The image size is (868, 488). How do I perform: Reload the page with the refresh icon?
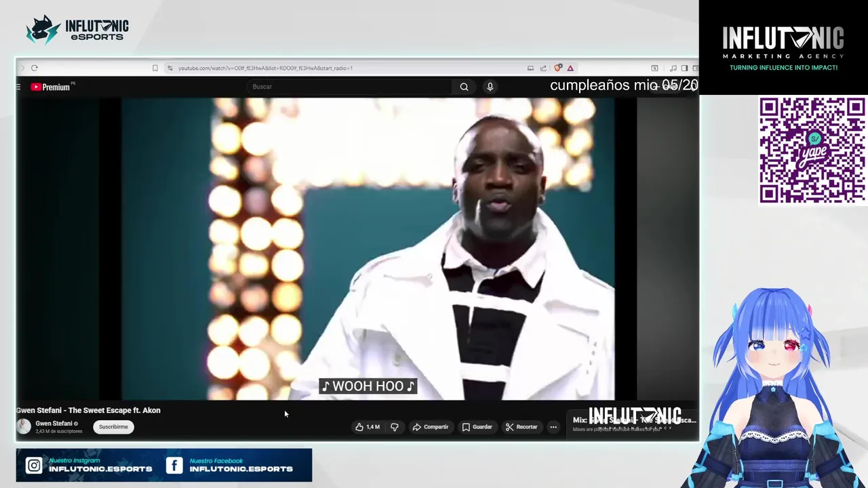[x=34, y=68]
